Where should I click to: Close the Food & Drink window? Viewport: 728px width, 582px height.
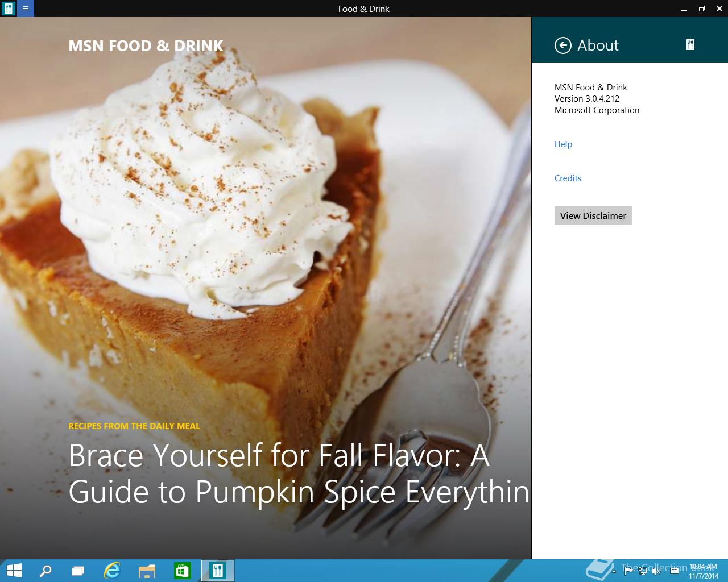click(719, 9)
